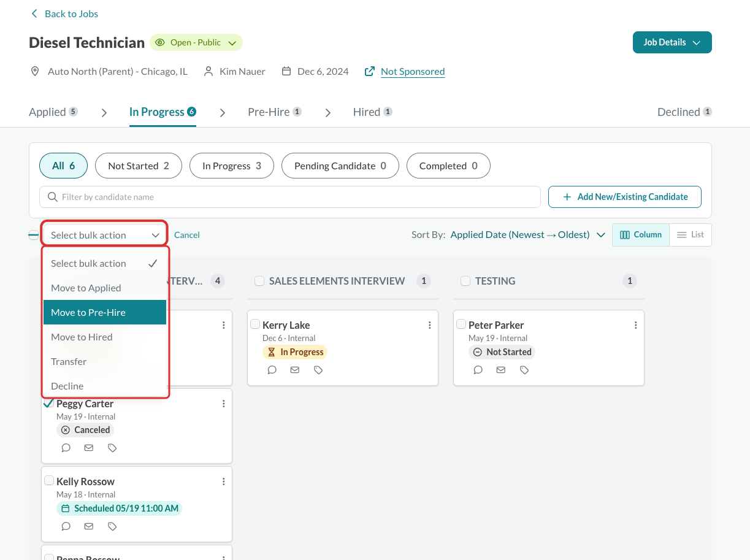This screenshot has width=750, height=560.
Task: Select all in Testing column checkbox
Action: point(465,281)
